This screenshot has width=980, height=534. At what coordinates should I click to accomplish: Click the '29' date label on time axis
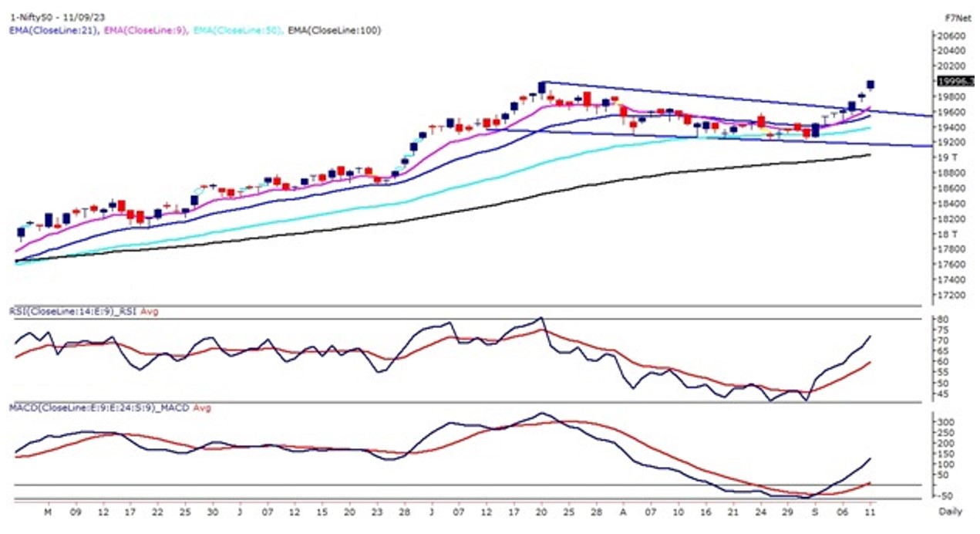click(787, 511)
